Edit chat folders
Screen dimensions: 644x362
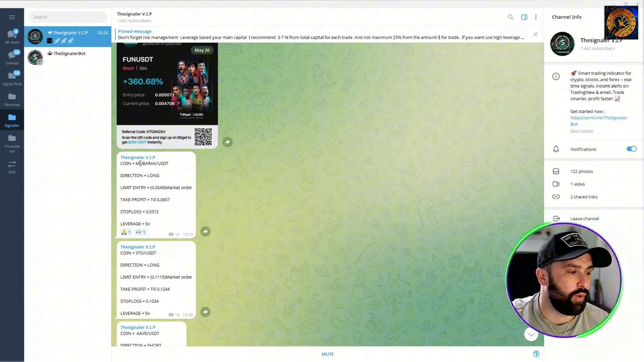12,167
